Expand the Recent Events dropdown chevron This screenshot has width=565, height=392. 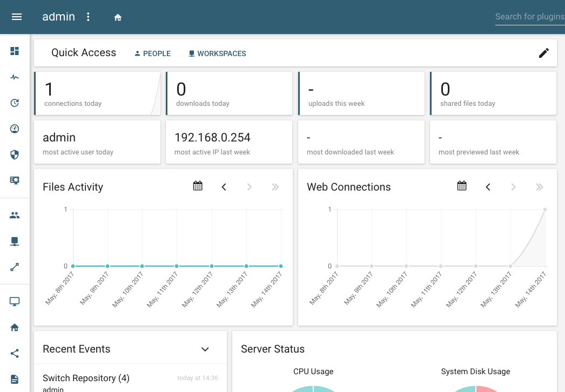[x=205, y=349]
